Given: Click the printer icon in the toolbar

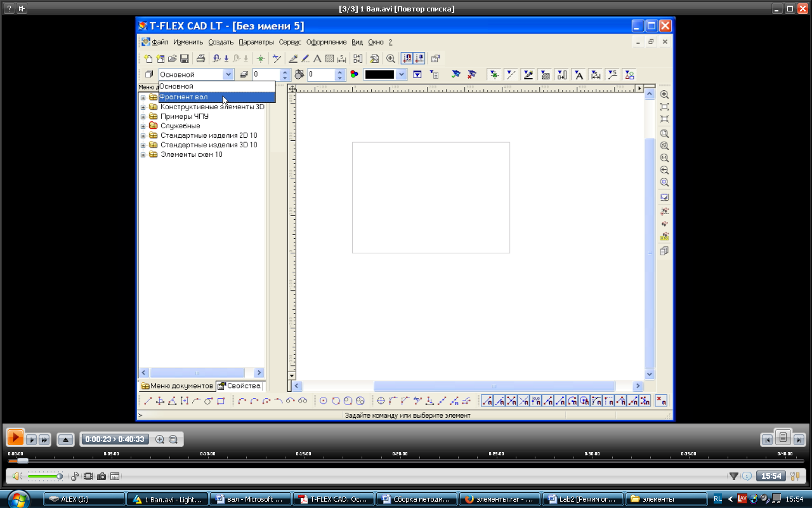Looking at the screenshot, I should pos(200,58).
